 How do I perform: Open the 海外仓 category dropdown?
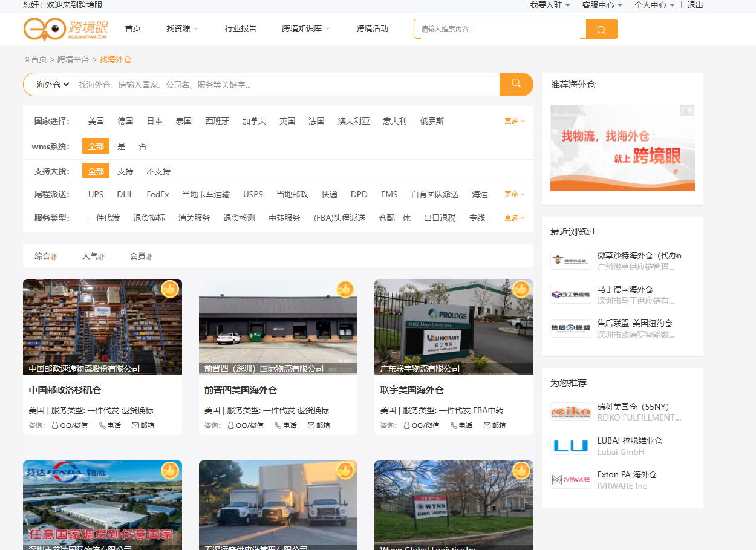(x=53, y=85)
